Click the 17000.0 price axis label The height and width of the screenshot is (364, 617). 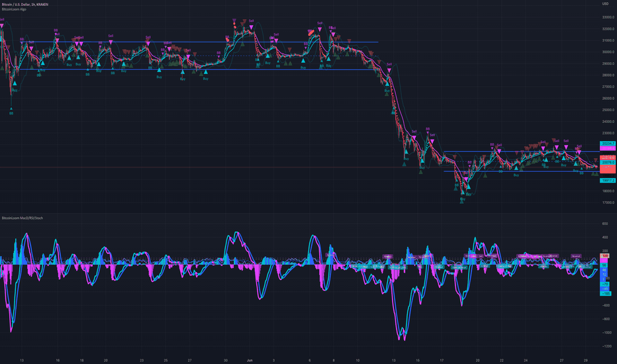point(608,203)
